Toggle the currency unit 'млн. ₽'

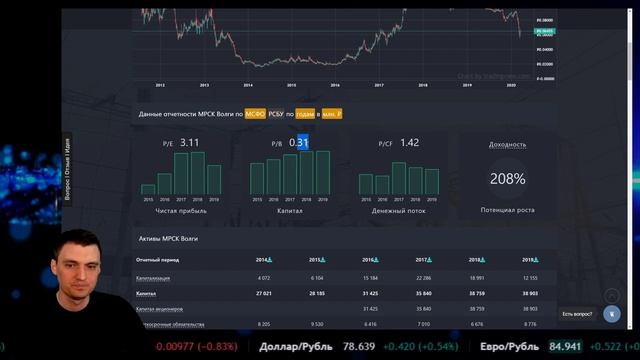[332, 114]
